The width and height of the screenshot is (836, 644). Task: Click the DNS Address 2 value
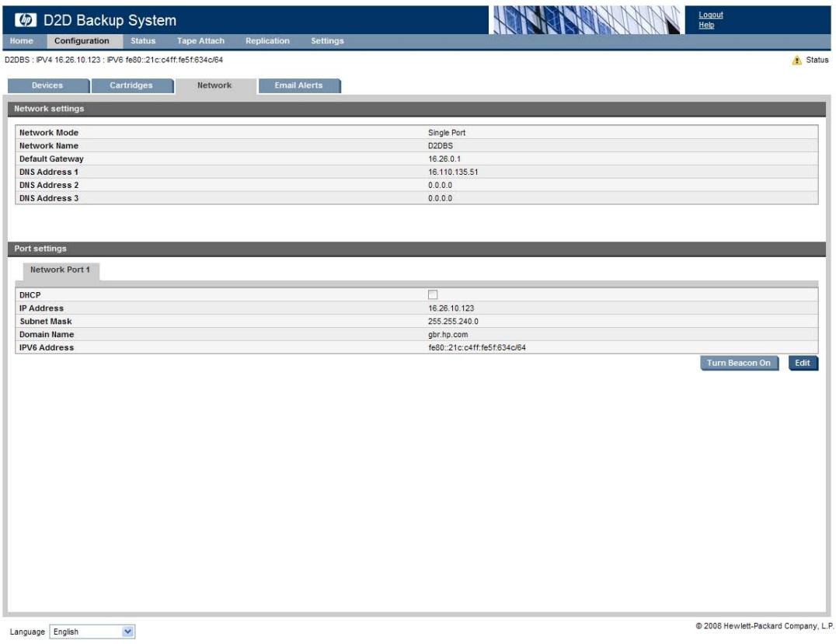pos(440,185)
